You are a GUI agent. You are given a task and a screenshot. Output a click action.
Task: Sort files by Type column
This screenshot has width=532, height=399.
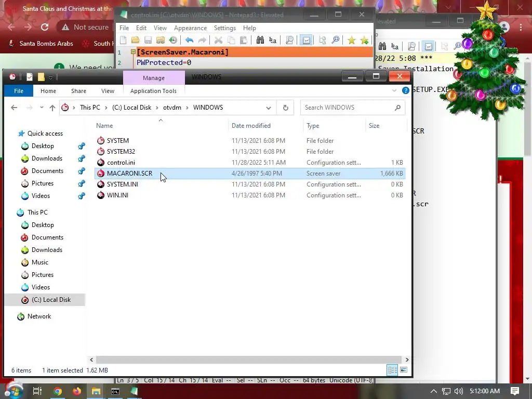pyautogui.click(x=335, y=126)
